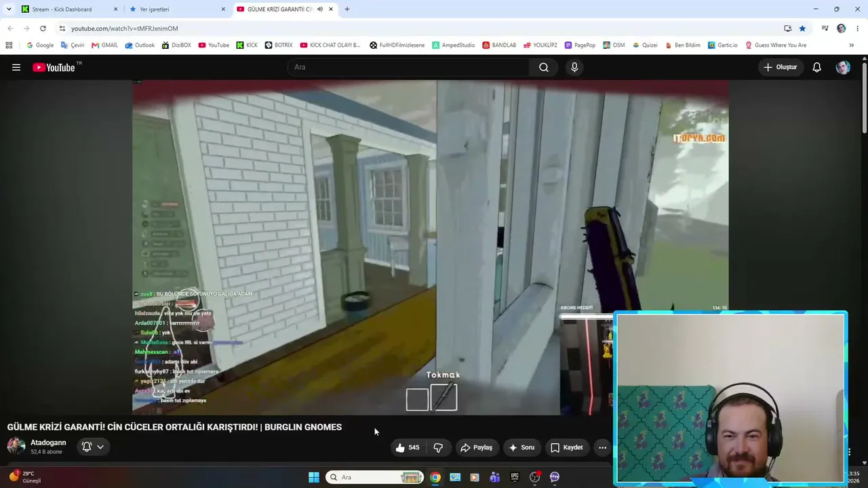Open the Windows Start button
Screen dimensions: 868x488
(314, 477)
